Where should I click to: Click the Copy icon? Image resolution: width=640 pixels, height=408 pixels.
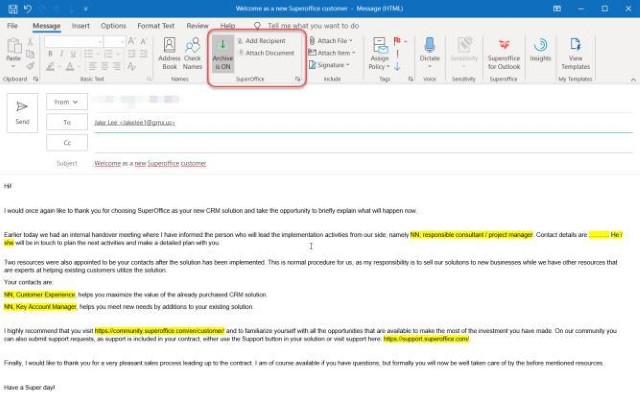(x=30, y=54)
